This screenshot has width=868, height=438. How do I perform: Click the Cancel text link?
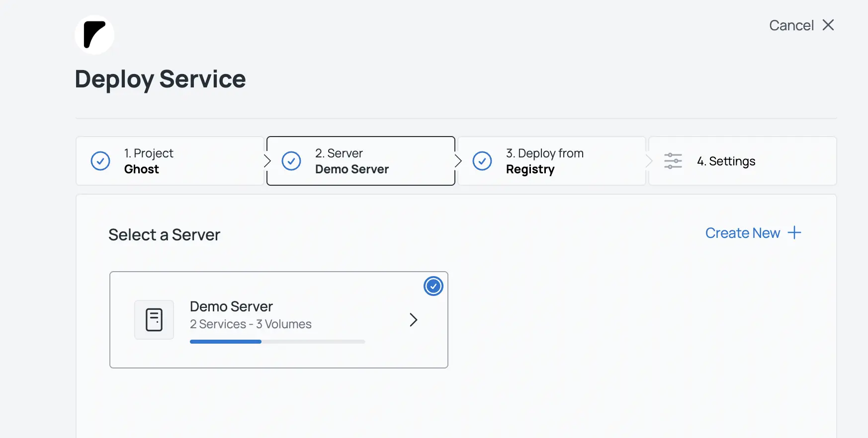(x=791, y=25)
